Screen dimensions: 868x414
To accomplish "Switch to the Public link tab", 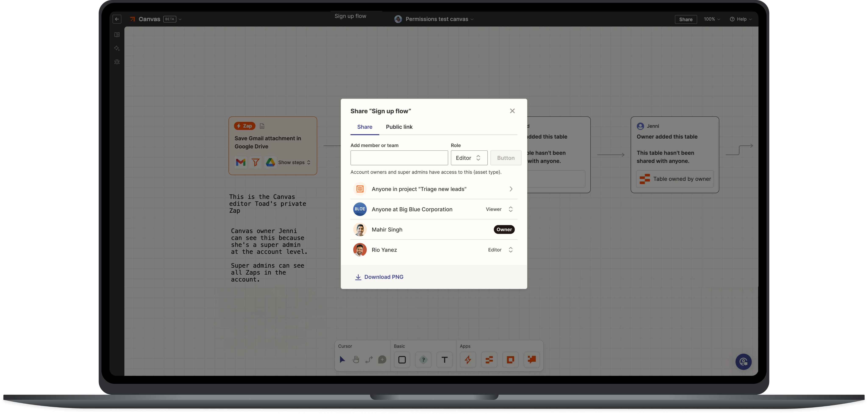I will [399, 127].
